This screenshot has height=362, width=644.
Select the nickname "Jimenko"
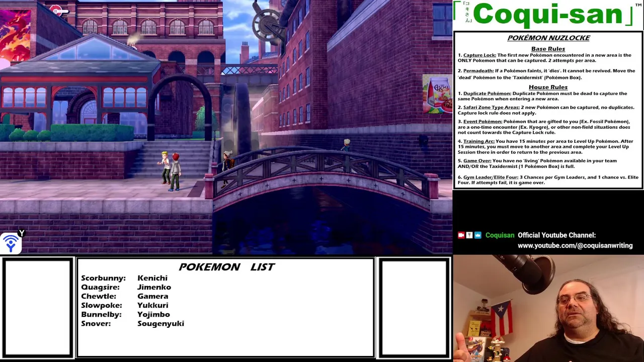click(x=154, y=287)
